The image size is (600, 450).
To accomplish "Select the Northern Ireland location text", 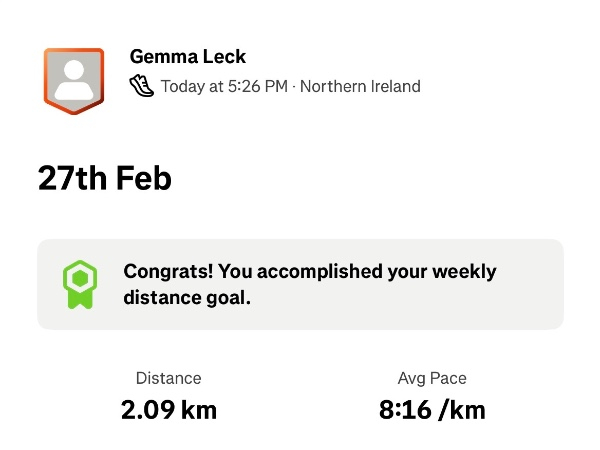I will point(360,86).
